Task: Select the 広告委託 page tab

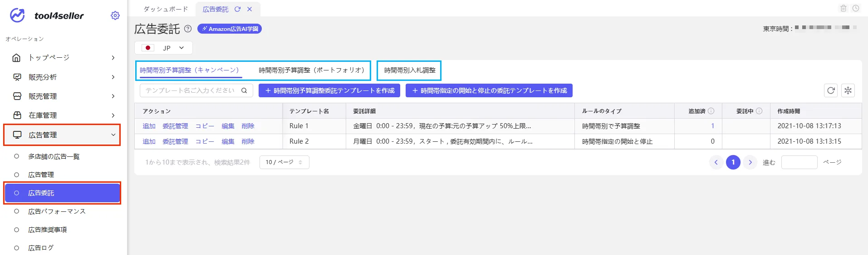Action: [216, 9]
